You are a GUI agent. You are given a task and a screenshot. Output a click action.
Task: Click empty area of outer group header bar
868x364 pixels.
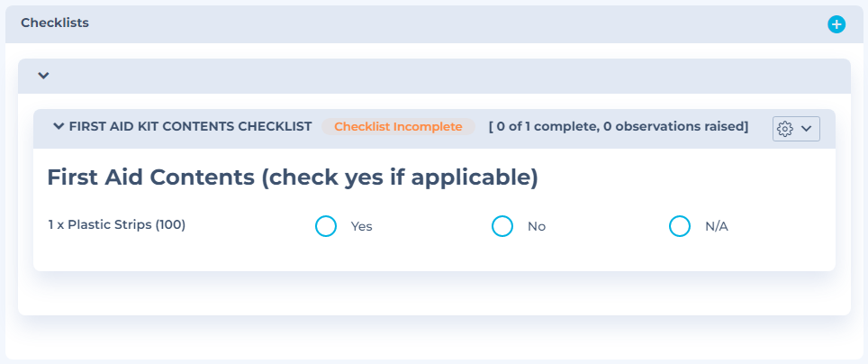450,76
